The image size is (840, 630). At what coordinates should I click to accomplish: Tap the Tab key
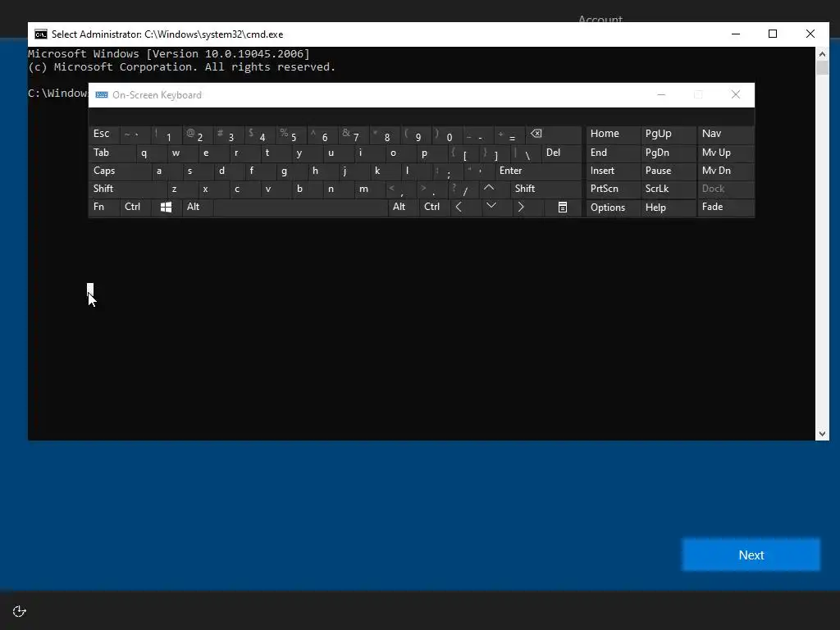tap(112, 153)
